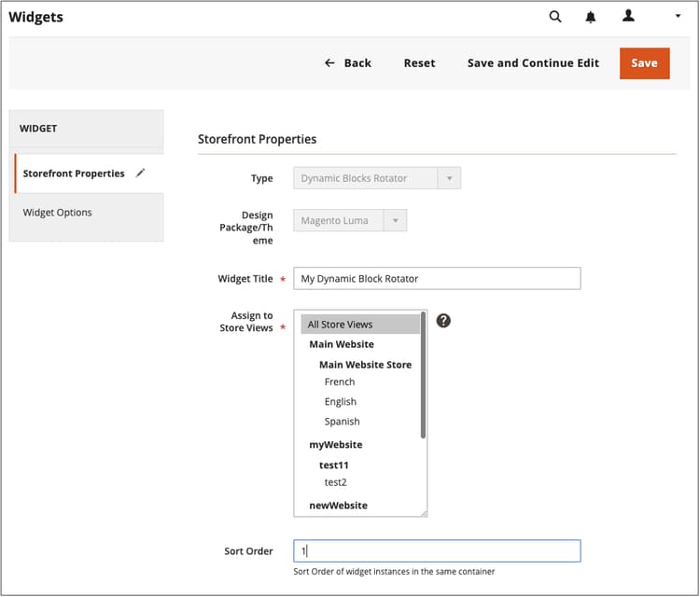Click the pencil icon beside Storefront Properties
This screenshot has width=700, height=597.
click(x=141, y=173)
